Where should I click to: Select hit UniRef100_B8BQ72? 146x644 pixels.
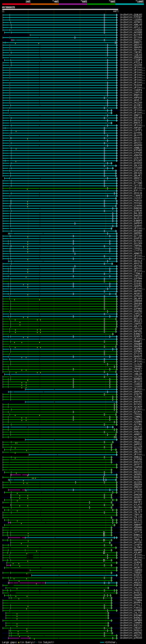pos(131,42)
